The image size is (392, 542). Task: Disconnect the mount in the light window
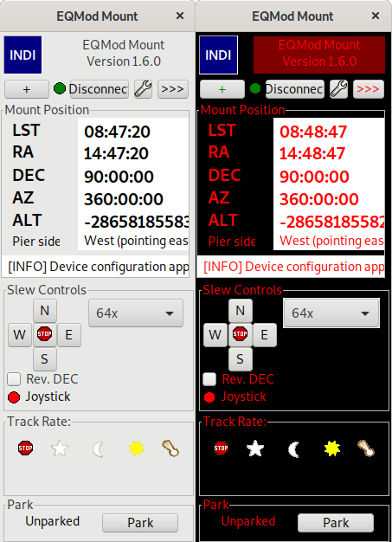[x=100, y=89]
